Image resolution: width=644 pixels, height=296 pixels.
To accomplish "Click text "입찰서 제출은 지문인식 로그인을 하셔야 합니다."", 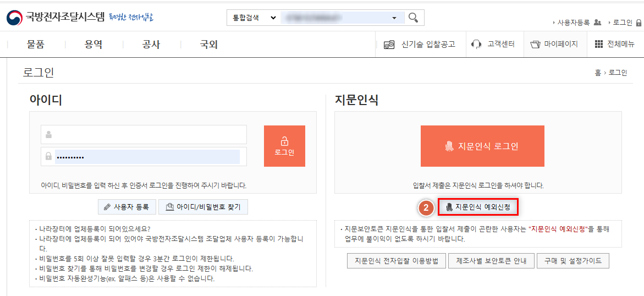I will 478,185.
